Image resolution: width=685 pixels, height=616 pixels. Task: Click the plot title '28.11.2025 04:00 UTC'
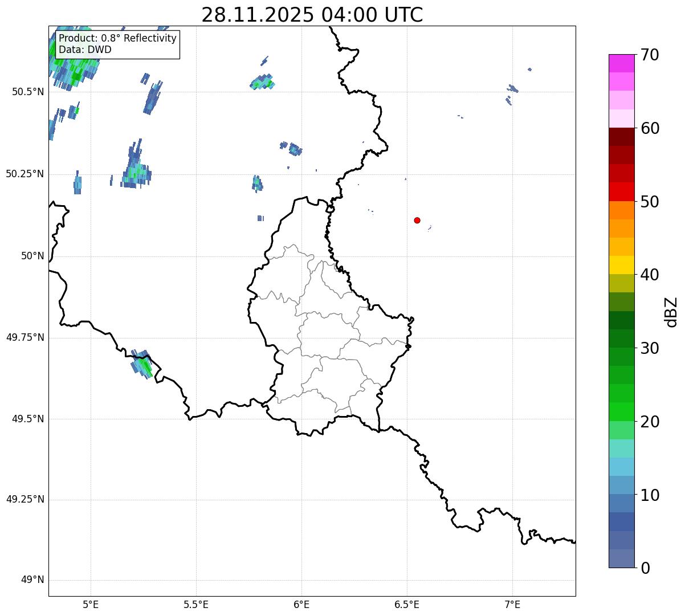pyautogui.click(x=312, y=14)
